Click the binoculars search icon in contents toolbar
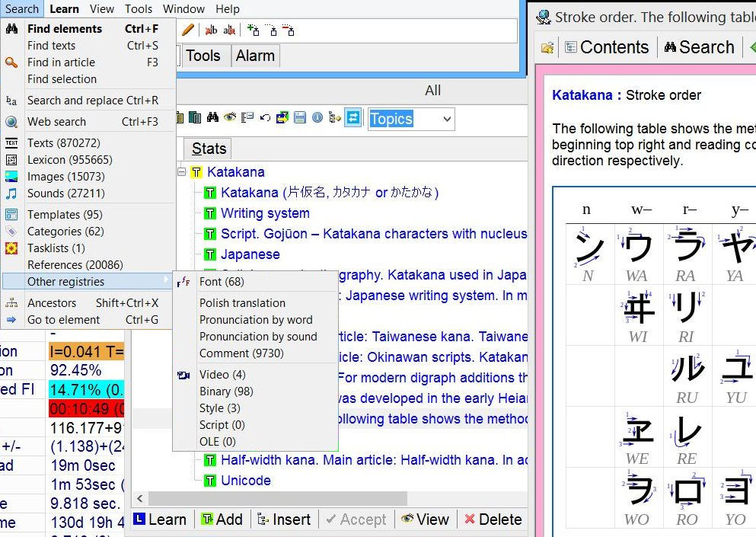The width and height of the screenshot is (756, 537). click(212, 117)
